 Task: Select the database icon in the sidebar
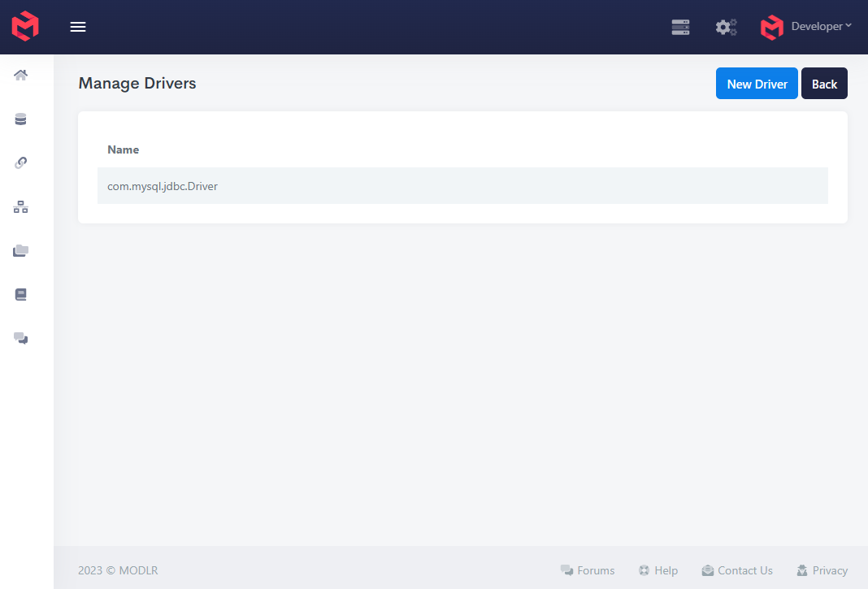point(20,119)
